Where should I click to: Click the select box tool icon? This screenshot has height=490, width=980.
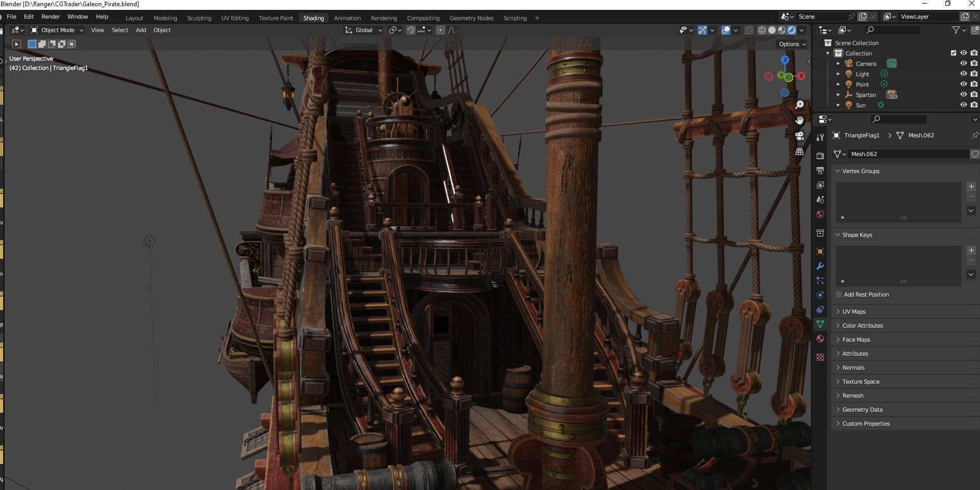[17, 44]
